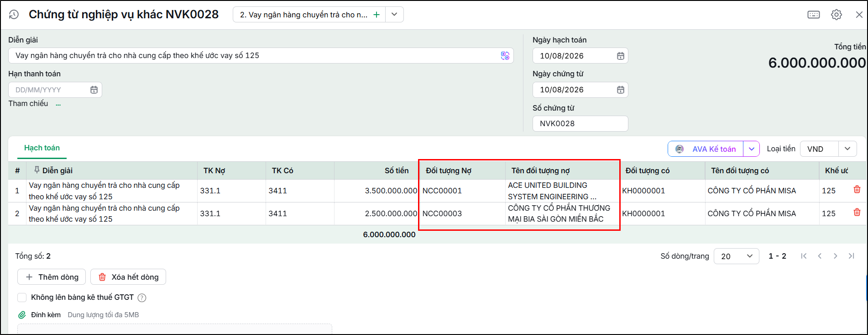Tick Không lên bảng kê thuế GTGT checkbox
Screen dimensions: 868x335
[x=22, y=298]
